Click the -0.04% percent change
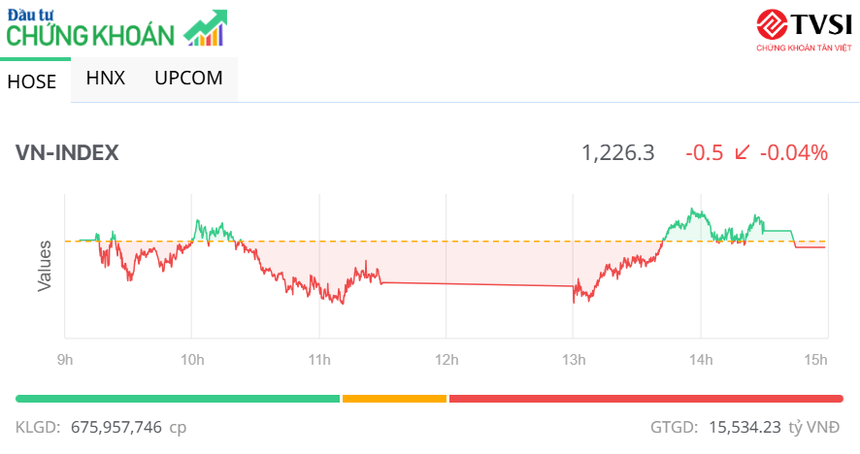Image resolution: width=860 pixels, height=454 pixels. 794,153
